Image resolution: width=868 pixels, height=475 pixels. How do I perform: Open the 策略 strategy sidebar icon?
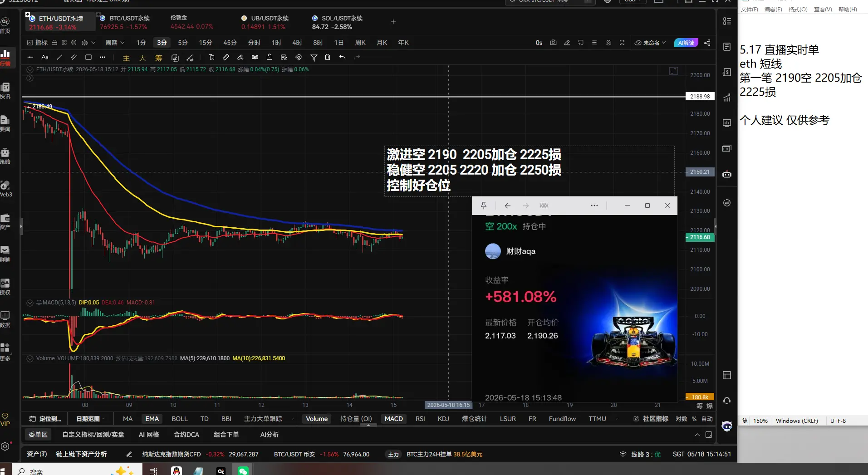pyautogui.click(x=5, y=156)
